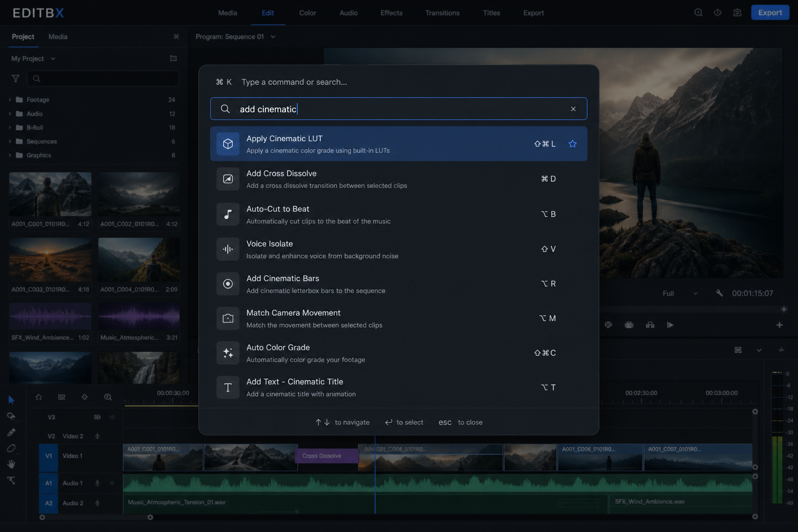Toggle the A1 track target button

[x=48, y=483]
